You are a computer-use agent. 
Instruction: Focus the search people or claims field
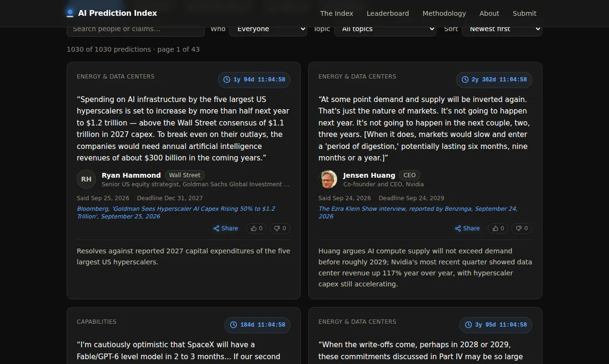pyautogui.click(x=136, y=29)
